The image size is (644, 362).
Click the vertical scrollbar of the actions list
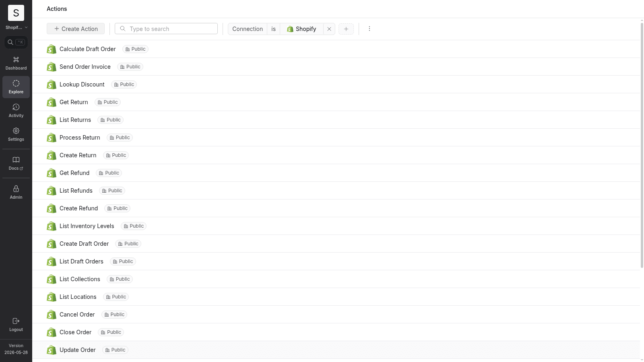point(642,145)
